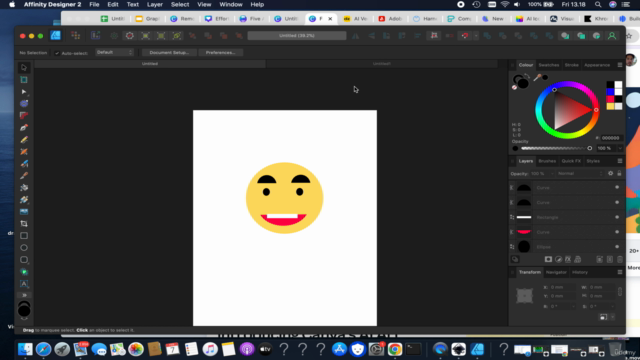Viewport: 640px width, 360px height.
Task: Toggle the Transform aspect ratio link
Action: [620, 291]
